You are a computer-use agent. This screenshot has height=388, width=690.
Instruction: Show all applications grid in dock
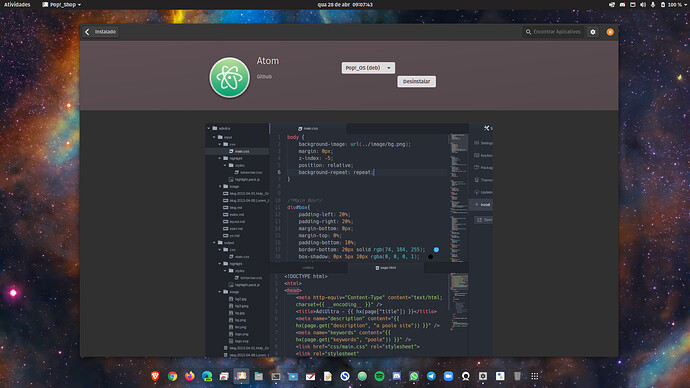tap(535, 376)
